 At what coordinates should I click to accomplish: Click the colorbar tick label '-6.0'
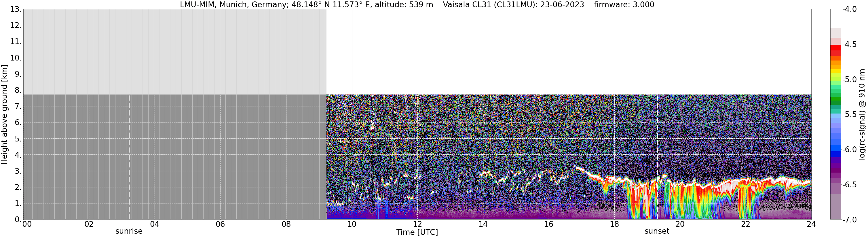coord(850,150)
